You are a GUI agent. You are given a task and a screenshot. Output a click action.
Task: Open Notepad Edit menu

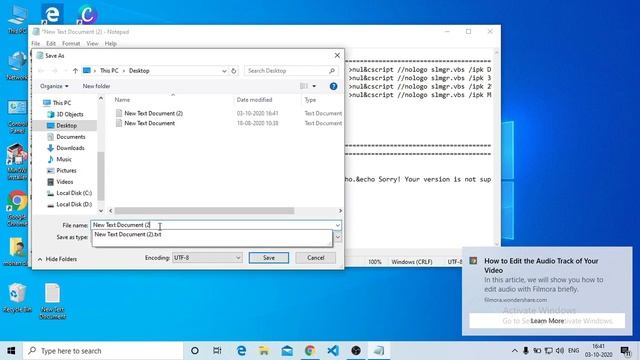coord(51,43)
